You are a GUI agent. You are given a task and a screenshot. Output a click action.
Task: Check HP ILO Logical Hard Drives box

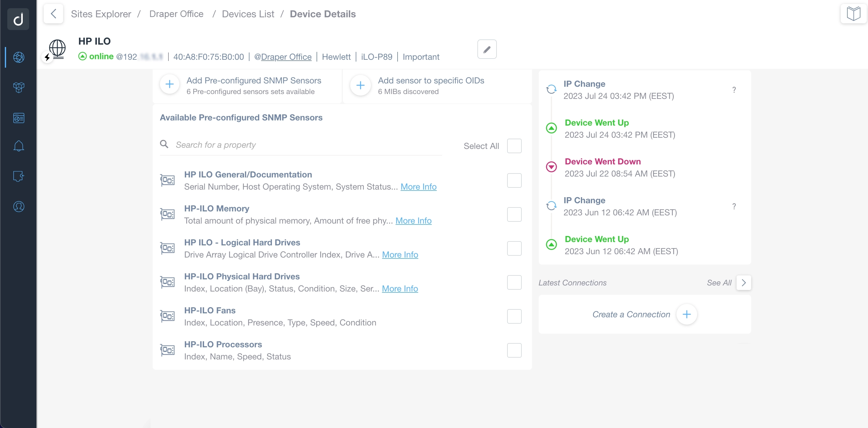(x=514, y=248)
